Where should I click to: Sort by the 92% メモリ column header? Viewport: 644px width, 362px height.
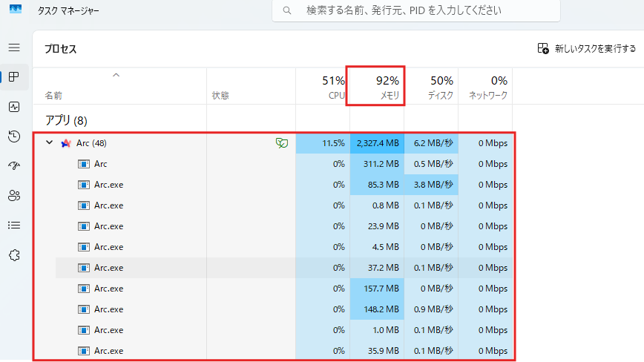(x=377, y=86)
